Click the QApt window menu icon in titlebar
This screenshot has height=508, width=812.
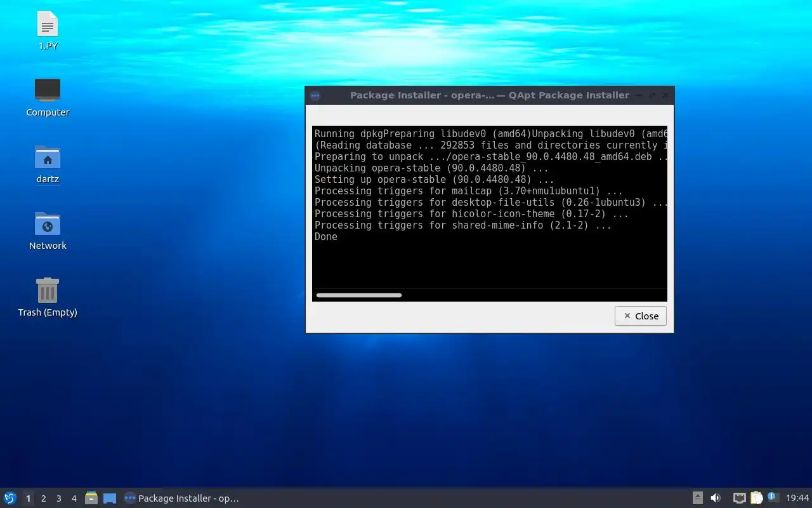(315, 96)
